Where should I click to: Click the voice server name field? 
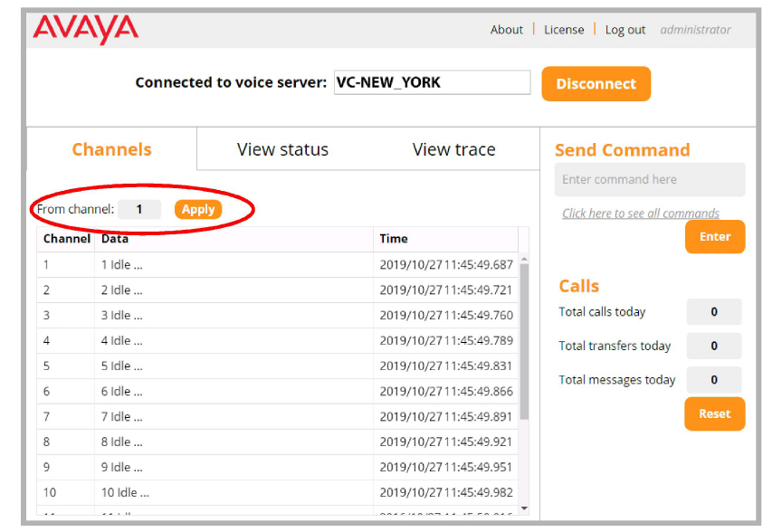tap(432, 82)
